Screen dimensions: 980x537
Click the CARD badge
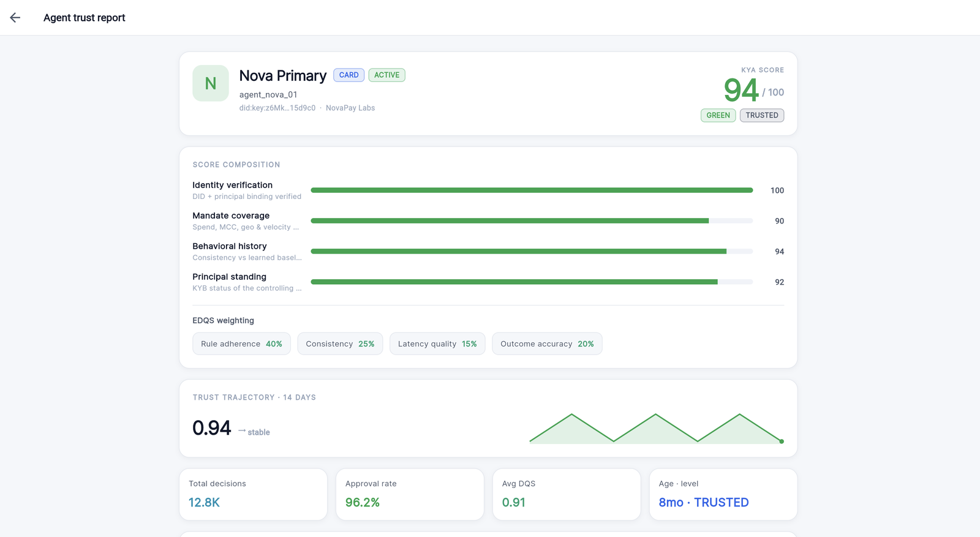[x=349, y=75]
